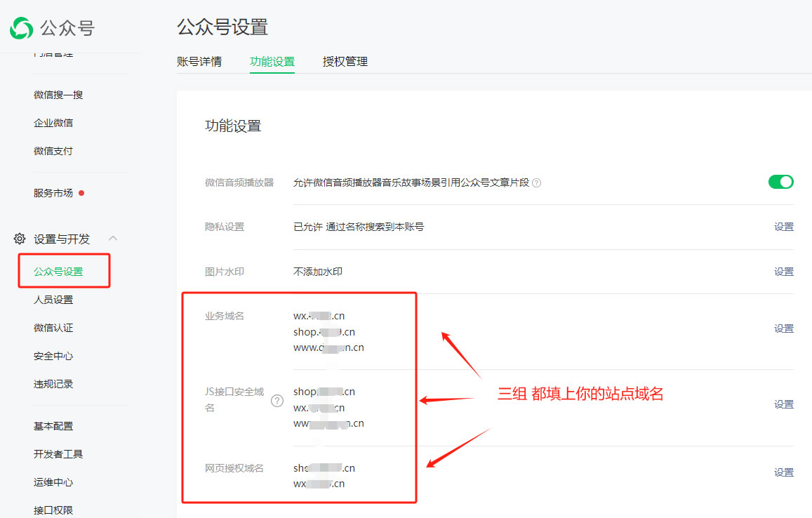The height and width of the screenshot is (518, 812).
Task: Click the help icon next to JS接口安全域名
Action: tap(278, 400)
